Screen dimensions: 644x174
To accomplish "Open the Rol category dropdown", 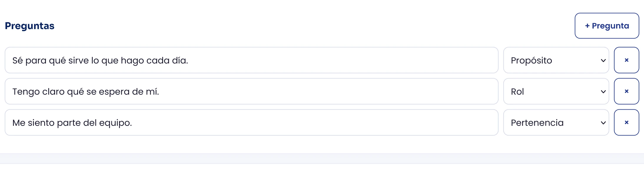I will (556, 91).
